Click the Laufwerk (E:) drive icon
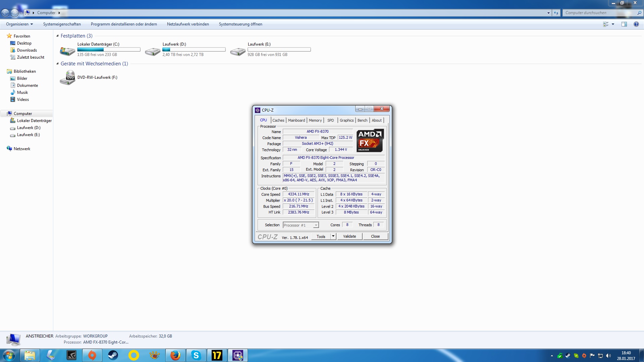The image size is (644, 362). pyautogui.click(x=238, y=51)
